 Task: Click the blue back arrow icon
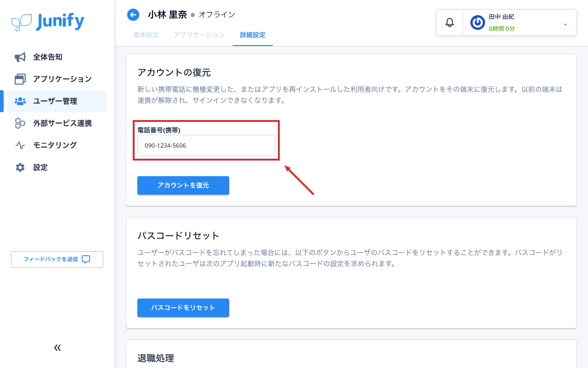coord(133,15)
